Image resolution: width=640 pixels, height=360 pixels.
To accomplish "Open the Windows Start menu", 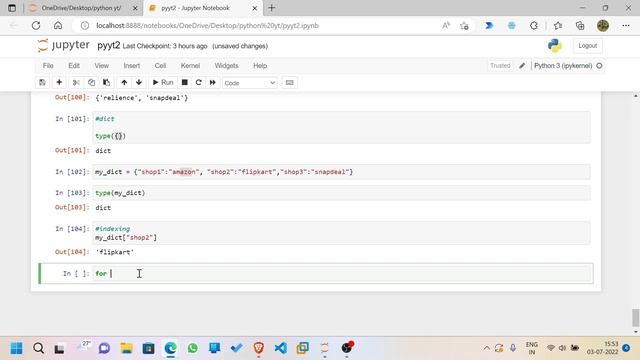I will coord(16,348).
